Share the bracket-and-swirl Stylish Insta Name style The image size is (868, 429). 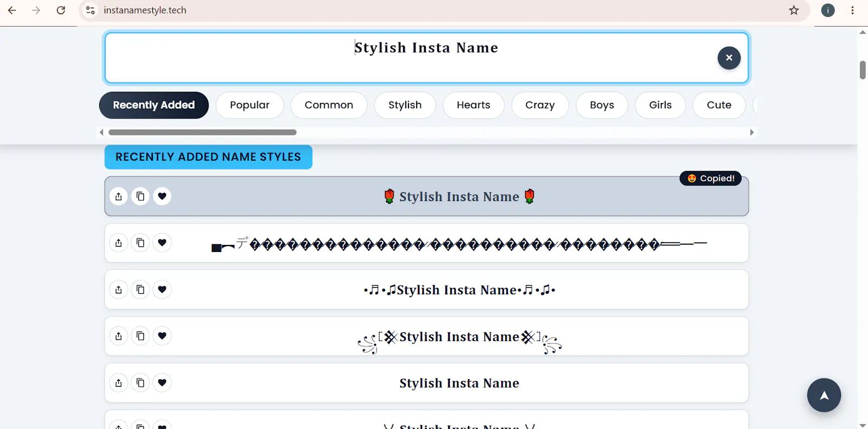pos(119,336)
